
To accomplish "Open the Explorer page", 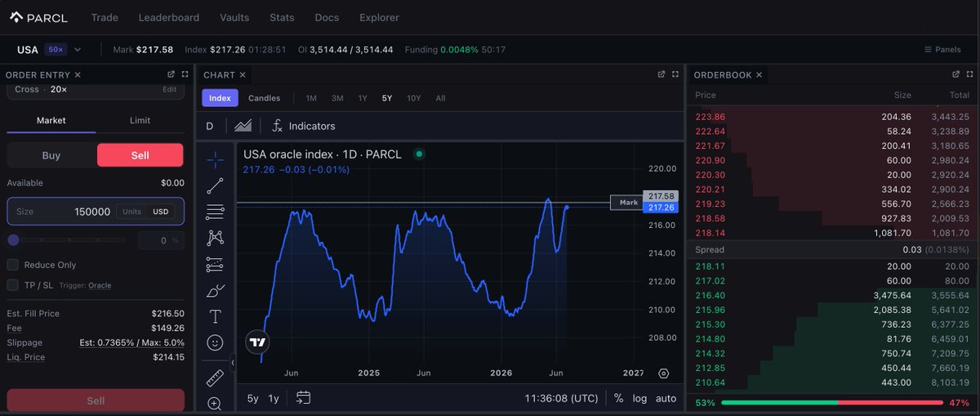I will pos(379,17).
